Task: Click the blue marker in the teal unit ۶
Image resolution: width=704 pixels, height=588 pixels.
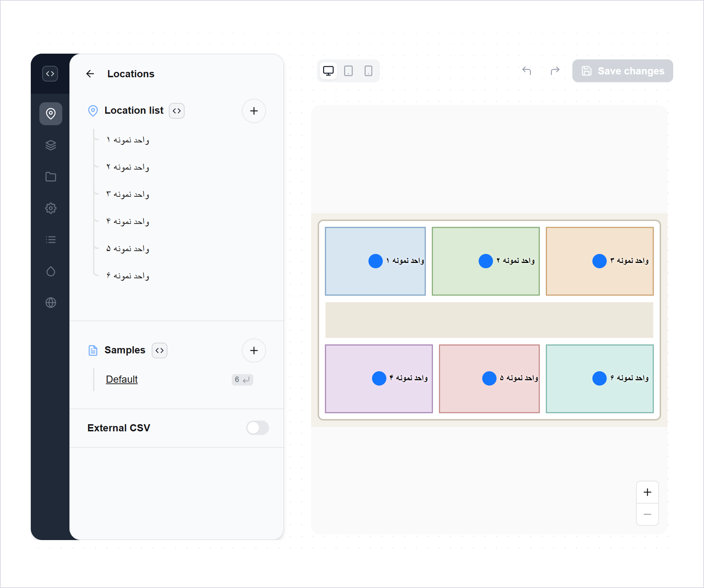Action: 600,378
